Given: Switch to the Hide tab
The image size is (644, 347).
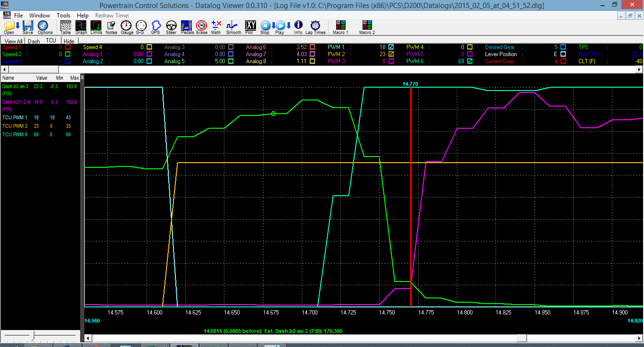Looking at the screenshot, I should click(69, 41).
